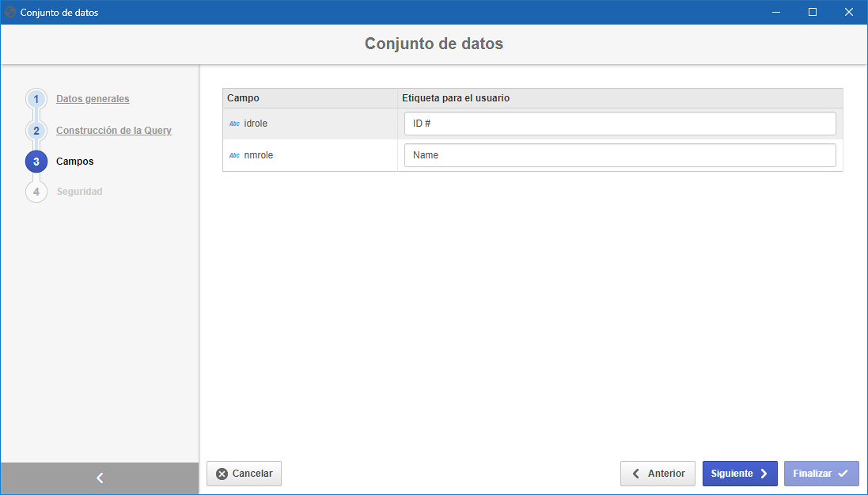This screenshot has height=495, width=868.
Task: Select the Campos step label
Action: coord(74,162)
